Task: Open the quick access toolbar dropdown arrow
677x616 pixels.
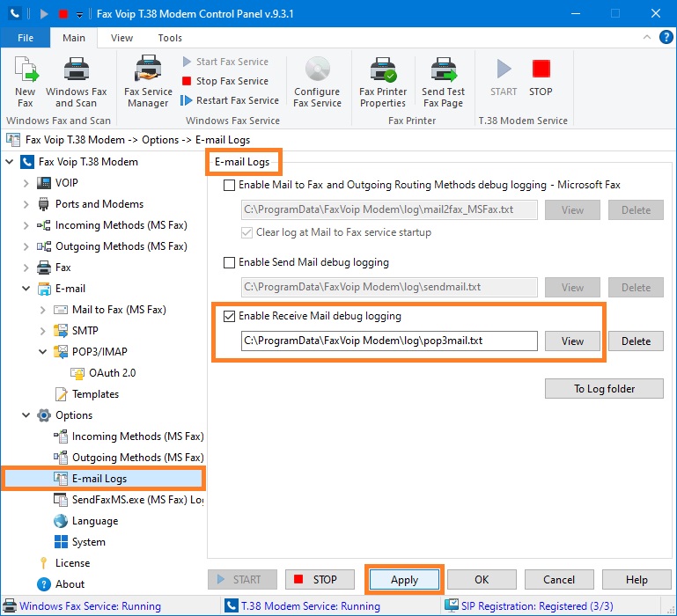Action: tap(79, 15)
